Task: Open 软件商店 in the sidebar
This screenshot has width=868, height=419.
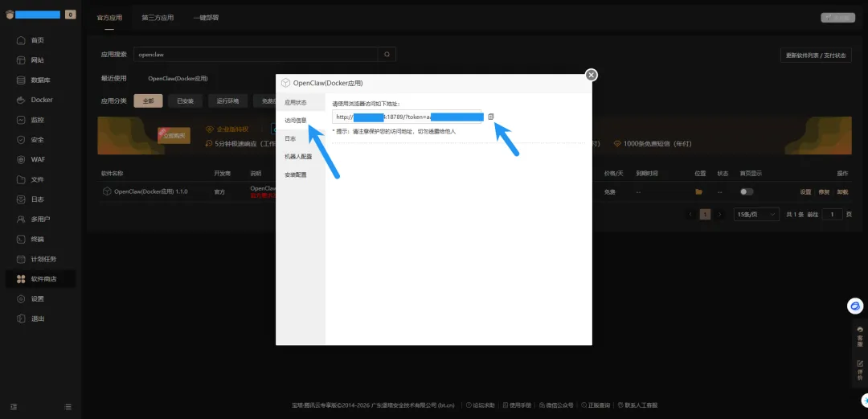Action: (x=39, y=279)
